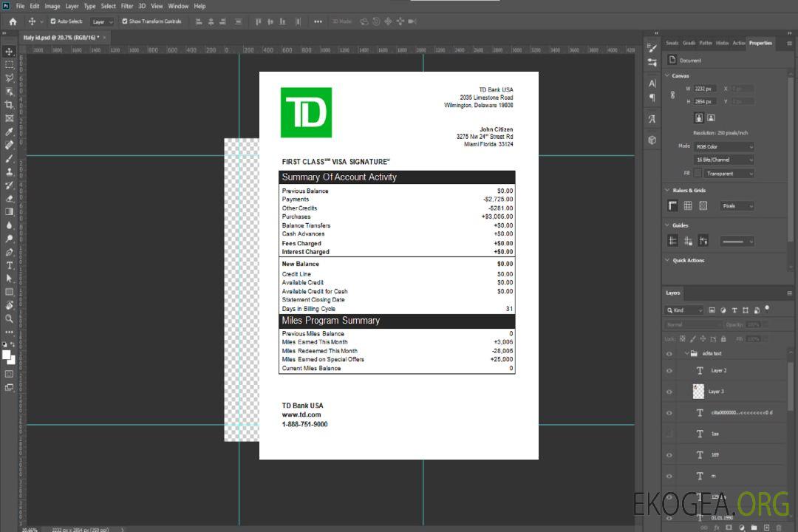Viewport: 798px width, 532px height.
Task: Hide Layer 3 visibility eye
Action: (669, 392)
